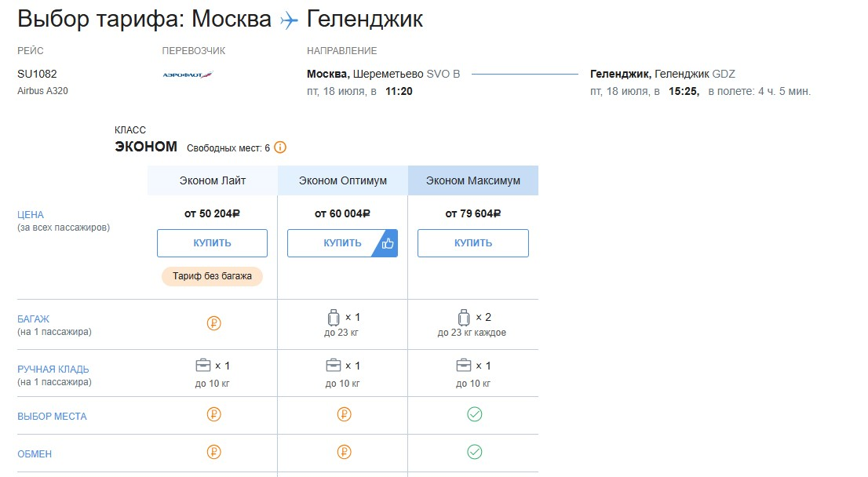Viewport: 868px width, 477px height.
Task: Click flight number SU1082
Action: tap(37, 75)
